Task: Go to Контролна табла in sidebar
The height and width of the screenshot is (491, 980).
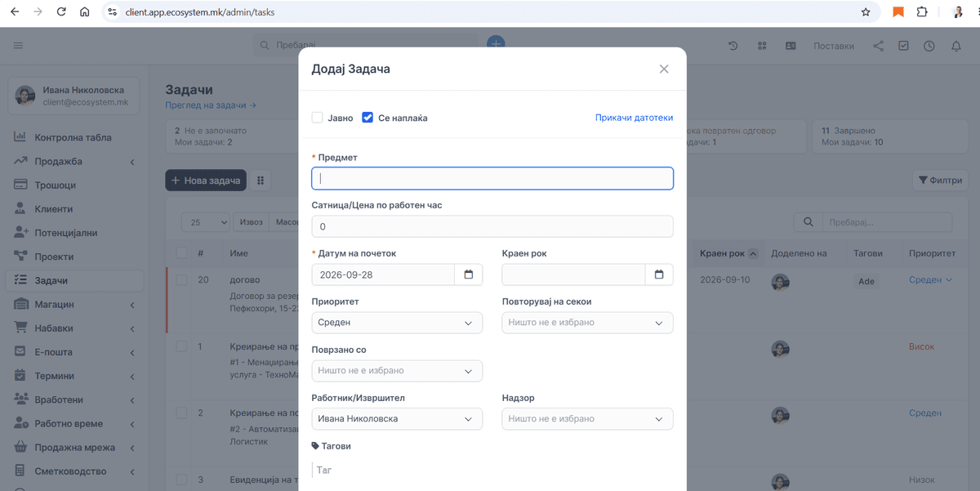Action: tap(73, 137)
